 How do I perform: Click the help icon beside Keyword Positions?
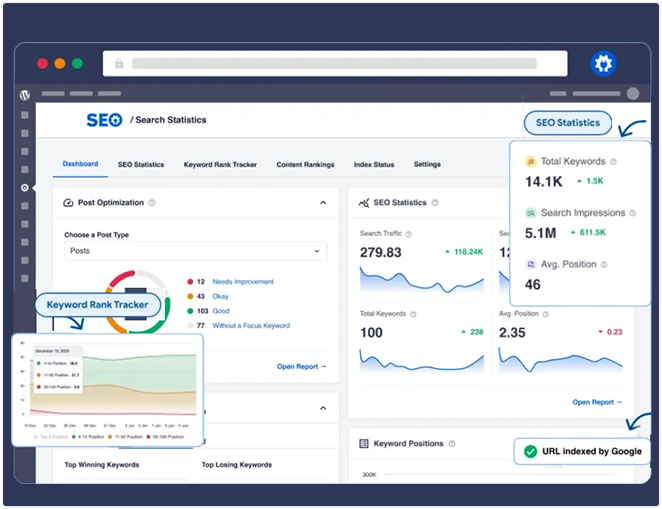pyautogui.click(x=452, y=443)
